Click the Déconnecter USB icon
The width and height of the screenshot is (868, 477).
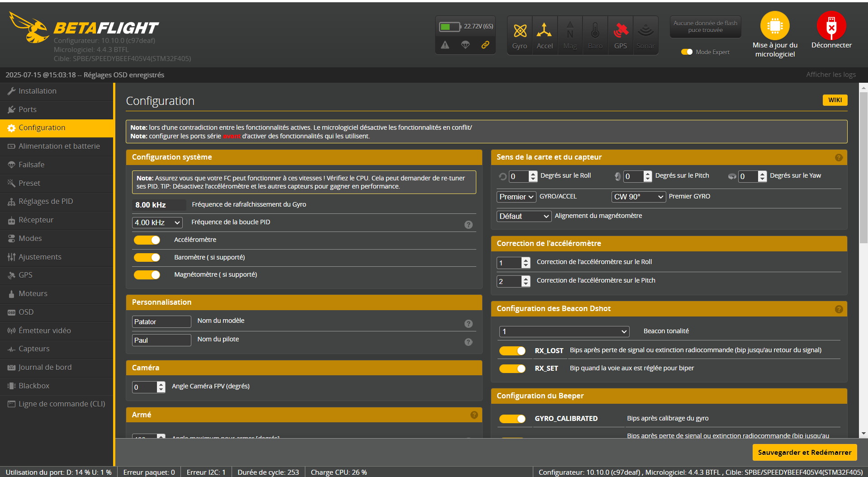(x=831, y=26)
